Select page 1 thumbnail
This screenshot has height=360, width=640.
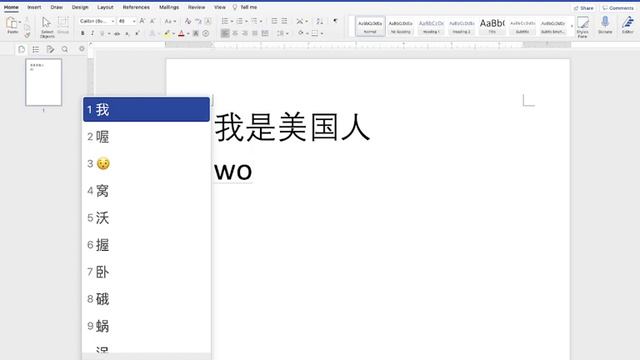click(x=44, y=82)
